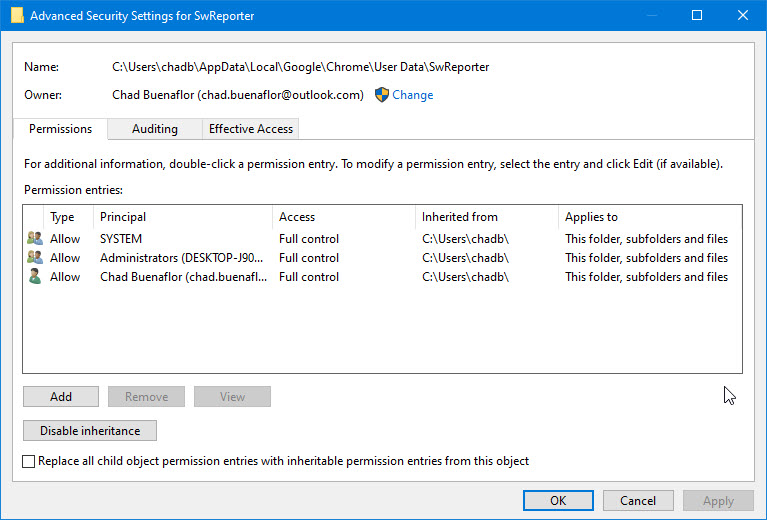The image size is (767, 520).
Task: Click Applies to text in SYSTEM row
Action: click(646, 239)
